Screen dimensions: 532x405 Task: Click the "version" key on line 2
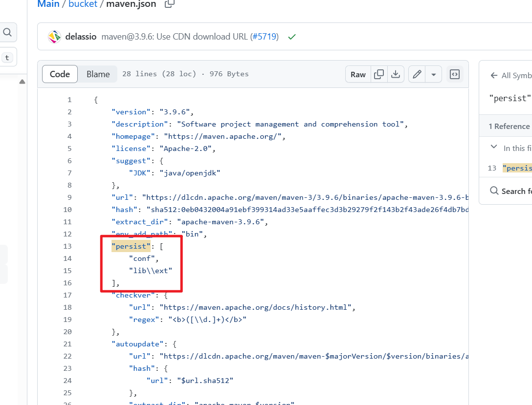(x=131, y=112)
